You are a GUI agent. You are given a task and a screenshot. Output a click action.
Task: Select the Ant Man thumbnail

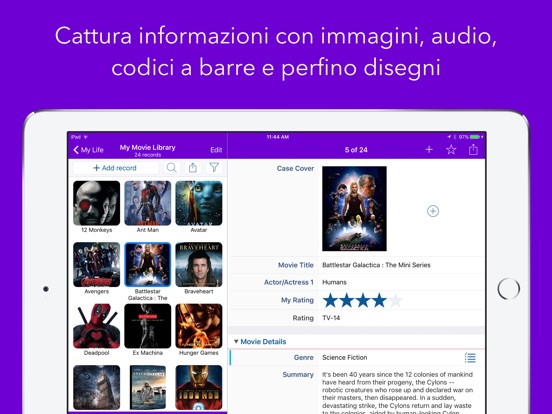[x=148, y=203]
